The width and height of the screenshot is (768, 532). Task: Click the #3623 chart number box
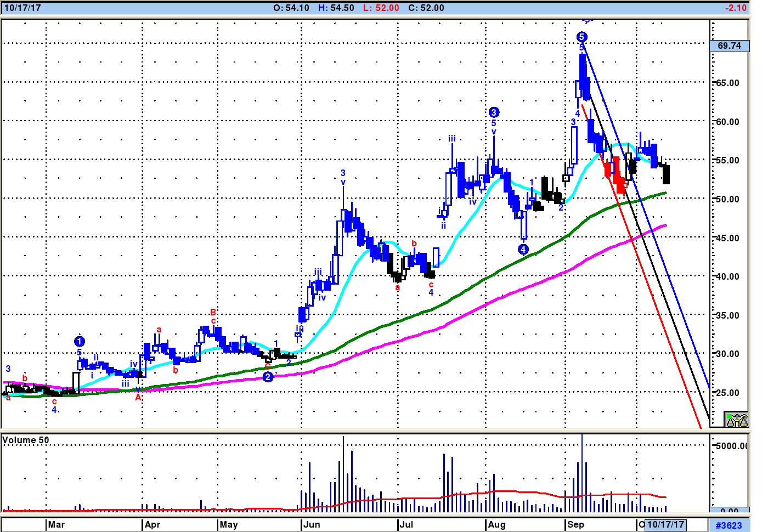point(729,525)
